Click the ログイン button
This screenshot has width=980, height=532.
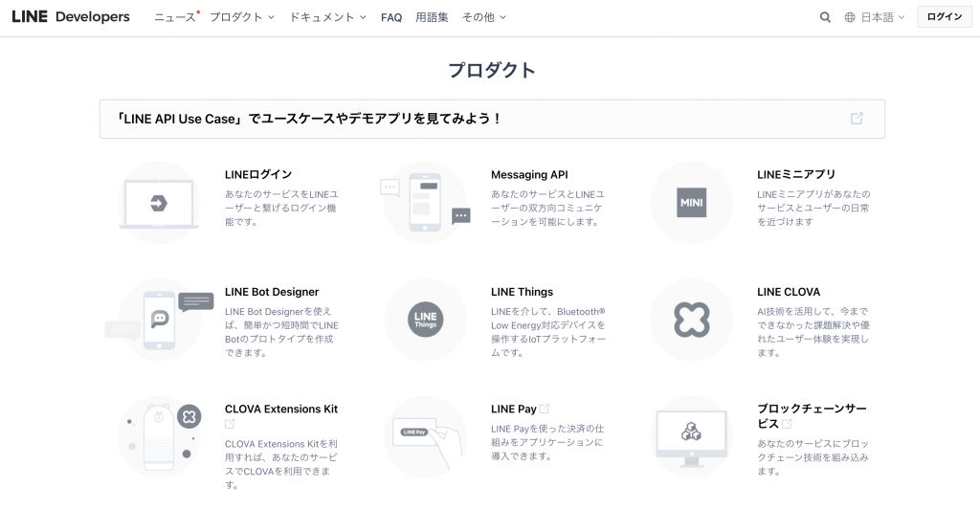945,17
